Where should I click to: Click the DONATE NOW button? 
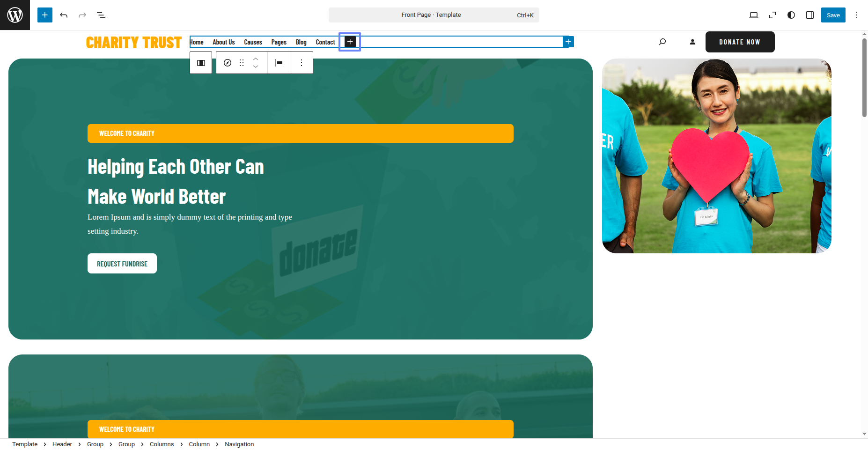(x=740, y=42)
